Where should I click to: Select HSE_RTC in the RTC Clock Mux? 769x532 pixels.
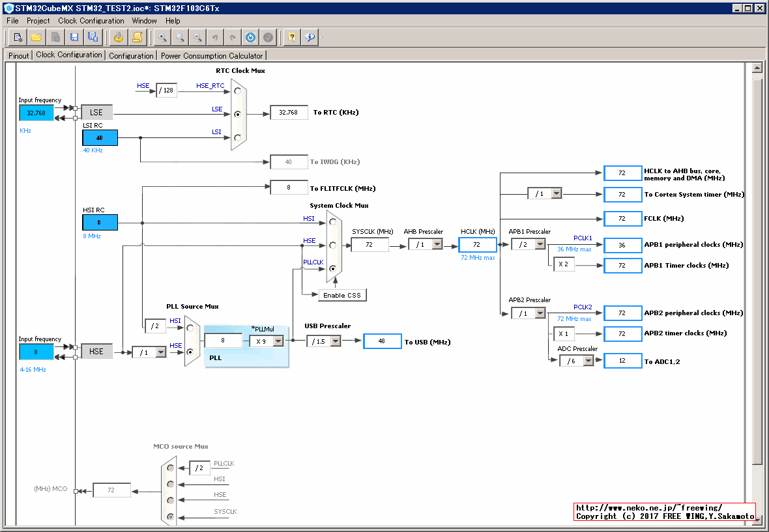coord(237,91)
